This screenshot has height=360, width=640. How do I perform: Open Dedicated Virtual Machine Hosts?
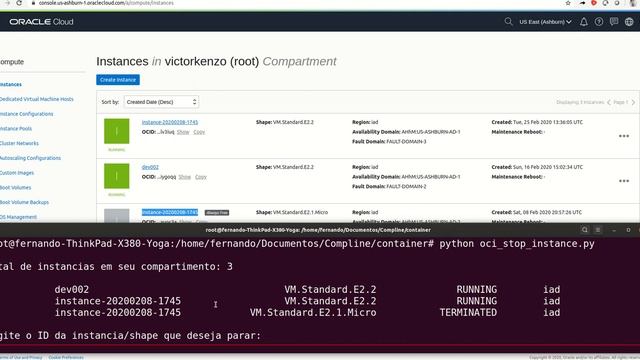click(x=37, y=99)
